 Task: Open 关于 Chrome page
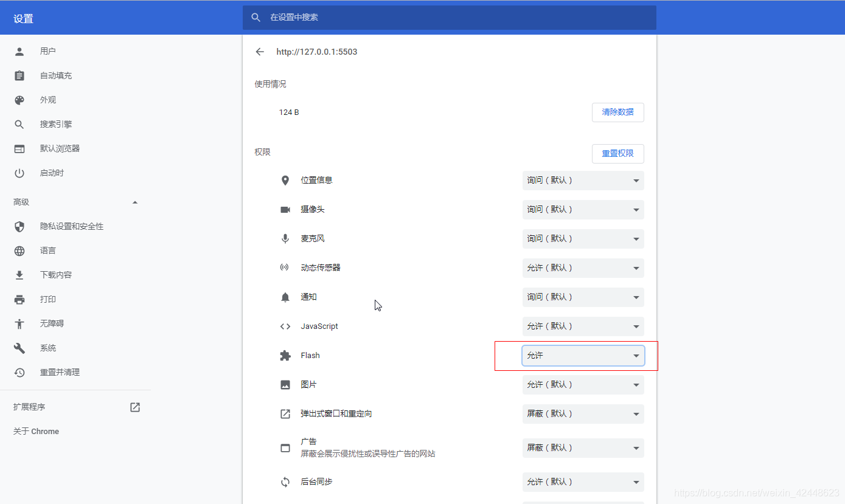pos(35,430)
